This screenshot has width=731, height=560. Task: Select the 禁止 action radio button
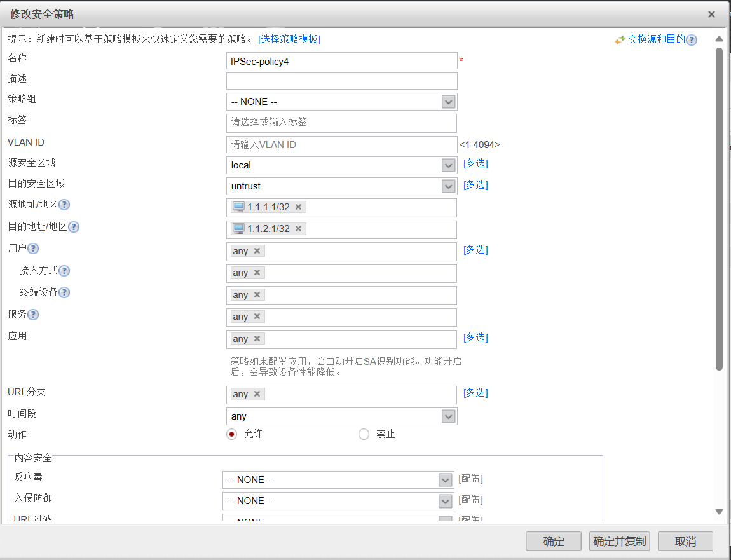tap(364, 434)
